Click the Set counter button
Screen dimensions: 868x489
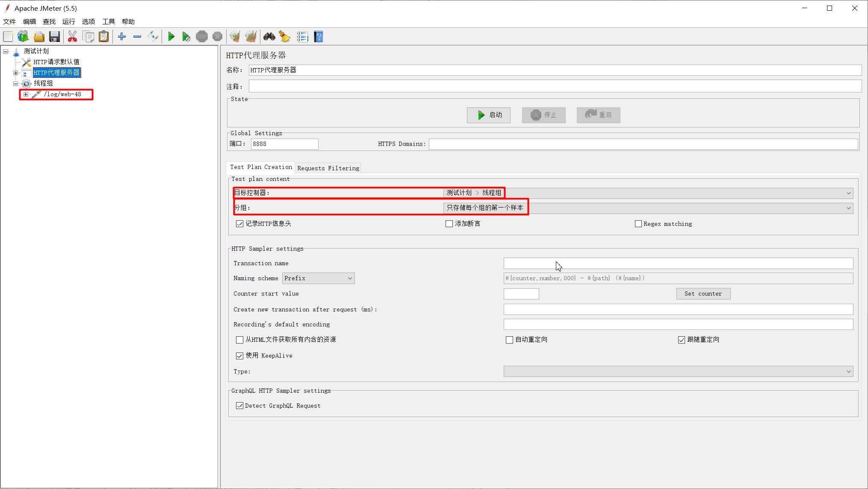(x=703, y=294)
